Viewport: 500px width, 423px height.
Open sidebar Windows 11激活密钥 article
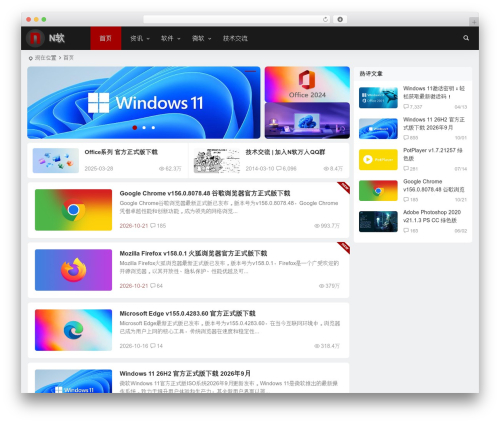[434, 92]
